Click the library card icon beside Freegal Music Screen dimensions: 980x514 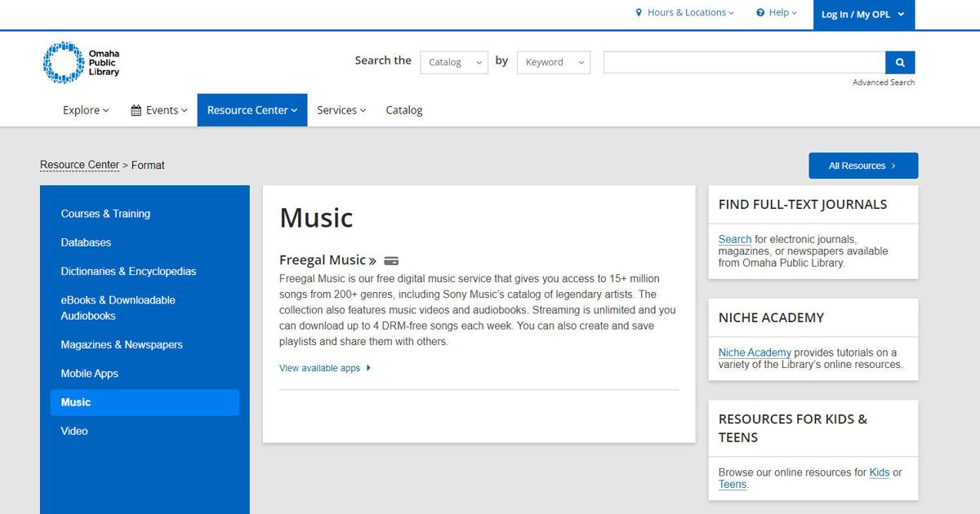pos(391,261)
